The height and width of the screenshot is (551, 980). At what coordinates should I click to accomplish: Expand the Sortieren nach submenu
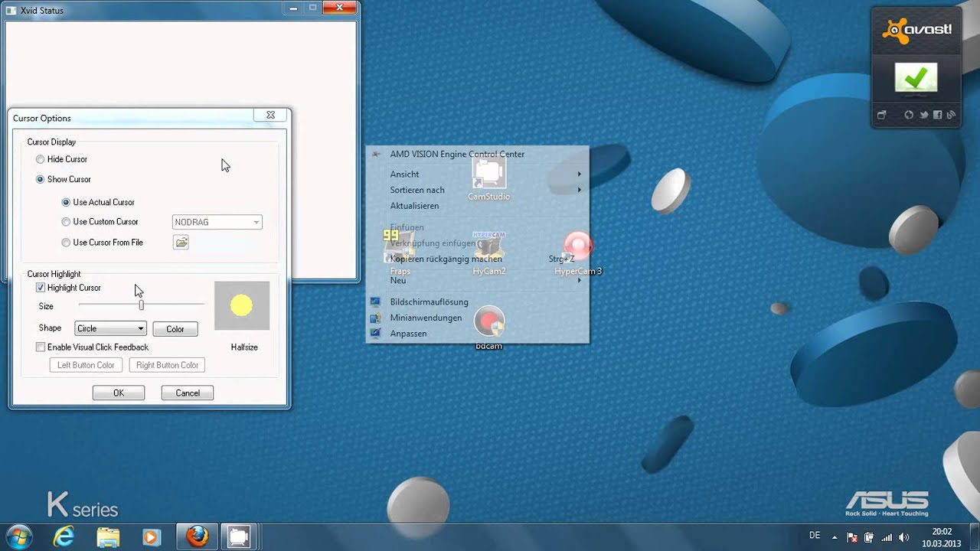[x=478, y=190]
